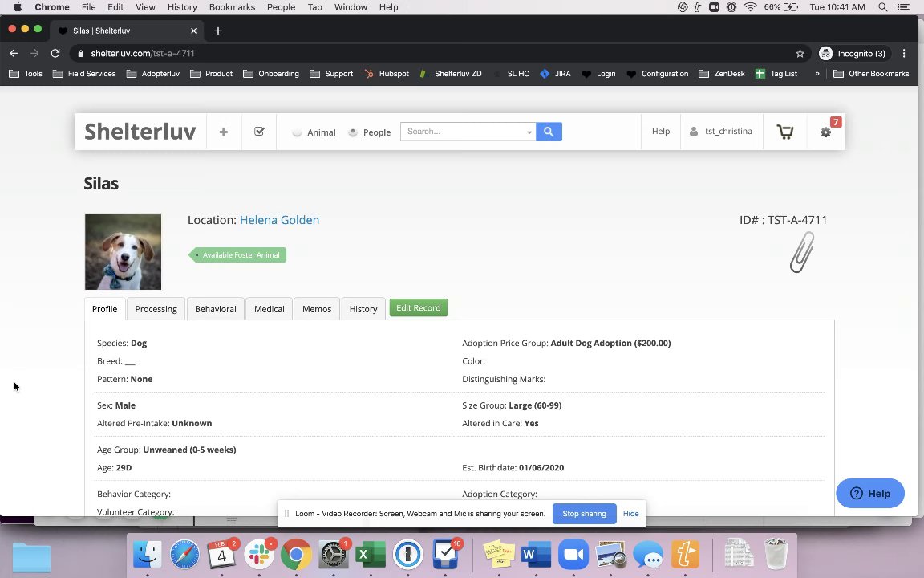This screenshot has height=578, width=924.
Task: Click the Chrome icon in the dock
Action: [x=297, y=555]
